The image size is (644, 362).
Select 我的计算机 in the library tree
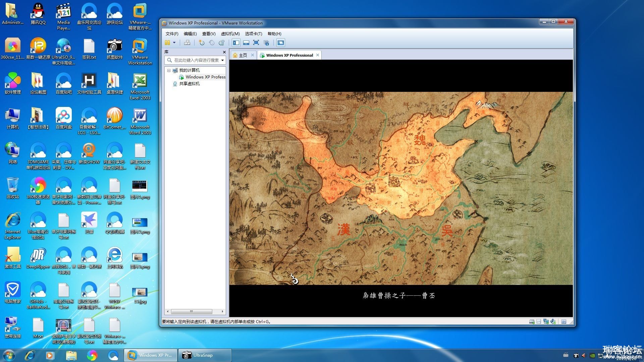[189, 70]
